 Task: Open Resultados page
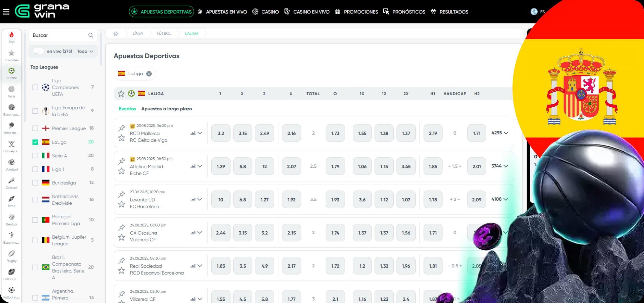point(449,12)
